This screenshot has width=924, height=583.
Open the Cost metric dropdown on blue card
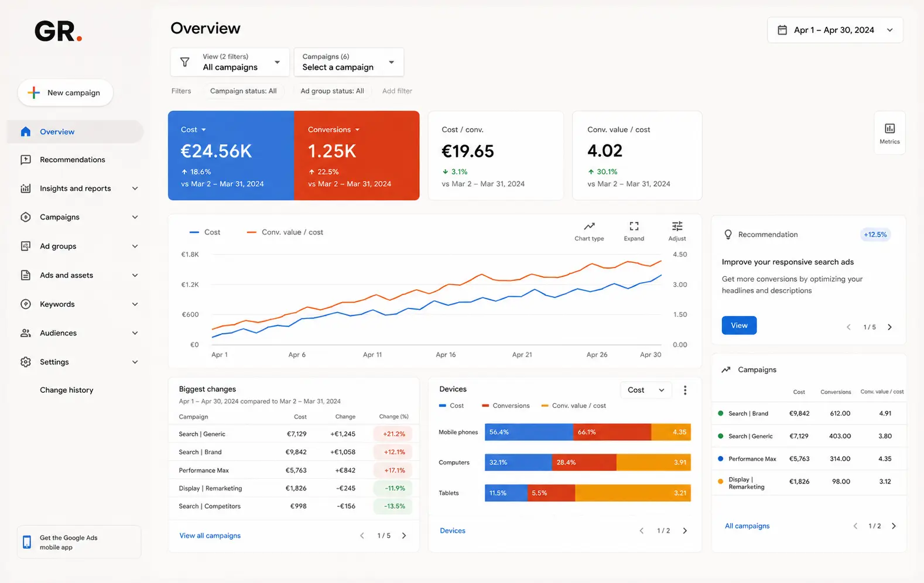point(194,129)
